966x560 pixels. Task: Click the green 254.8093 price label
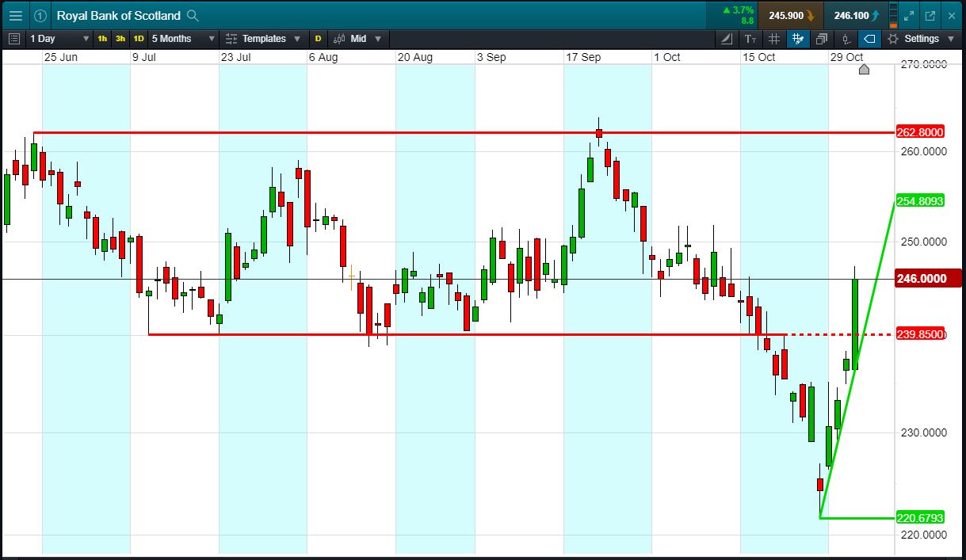click(921, 201)
